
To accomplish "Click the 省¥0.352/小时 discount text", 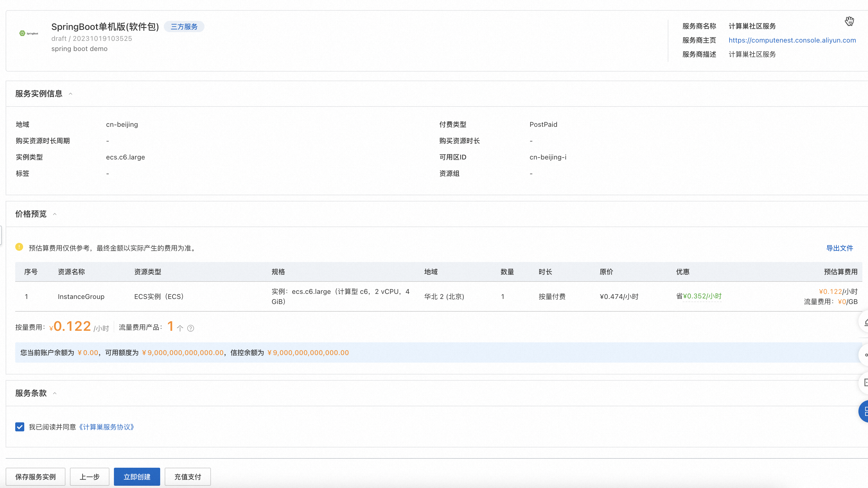I will (x=699, y=296).
